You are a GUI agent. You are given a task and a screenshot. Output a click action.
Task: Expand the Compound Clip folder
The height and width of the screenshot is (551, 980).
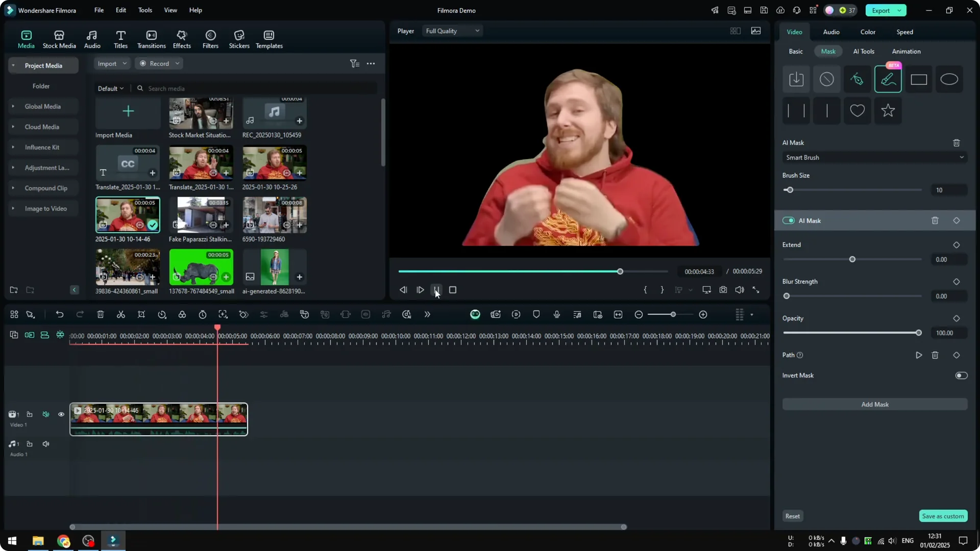coord(13,188)
